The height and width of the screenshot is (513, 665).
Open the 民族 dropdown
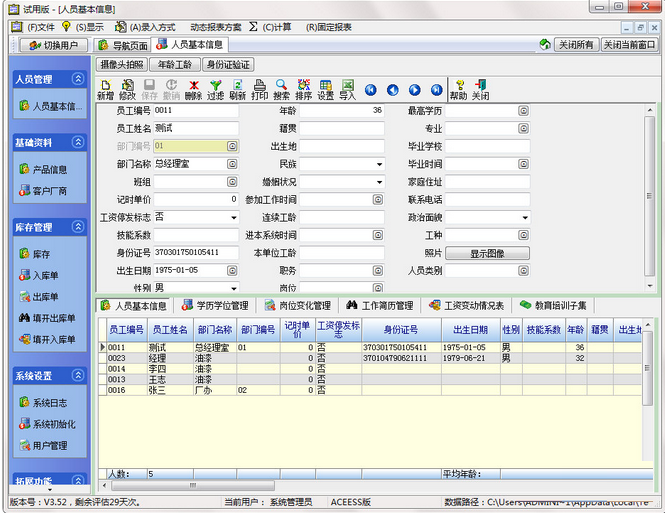point(379,164)
